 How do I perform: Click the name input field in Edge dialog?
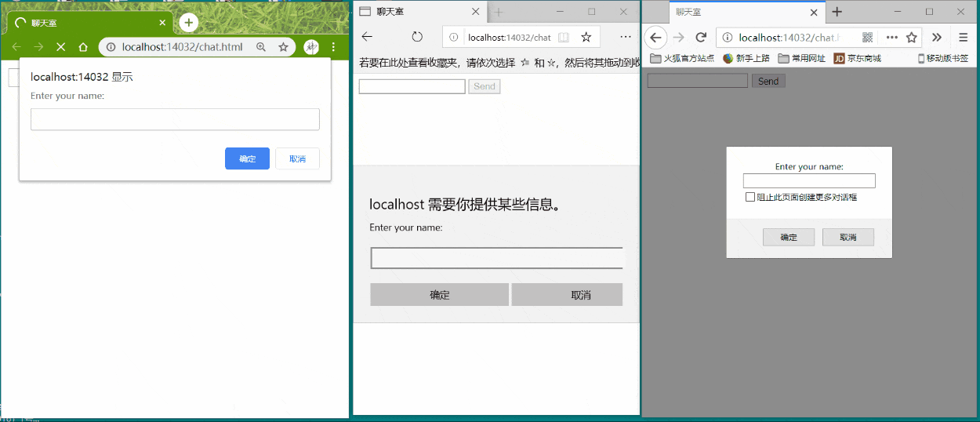coord(496,258)
